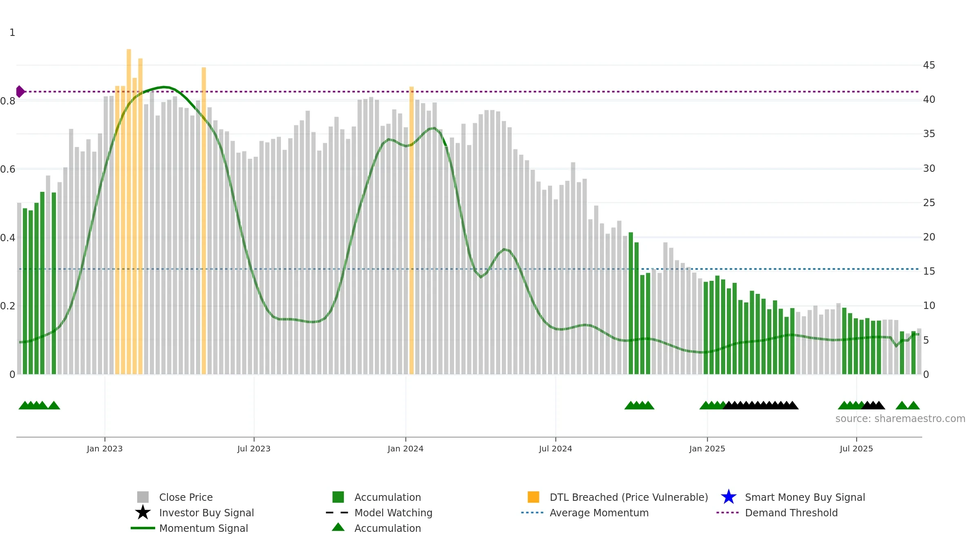
Task: Click the left axis value 1
Action: click(x=12, y=33)
